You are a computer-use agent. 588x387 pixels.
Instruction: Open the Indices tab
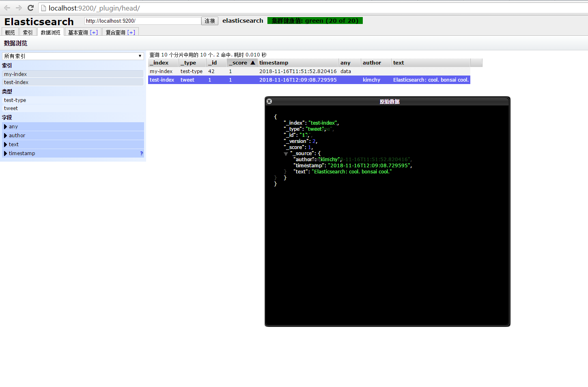coord(28,32)
